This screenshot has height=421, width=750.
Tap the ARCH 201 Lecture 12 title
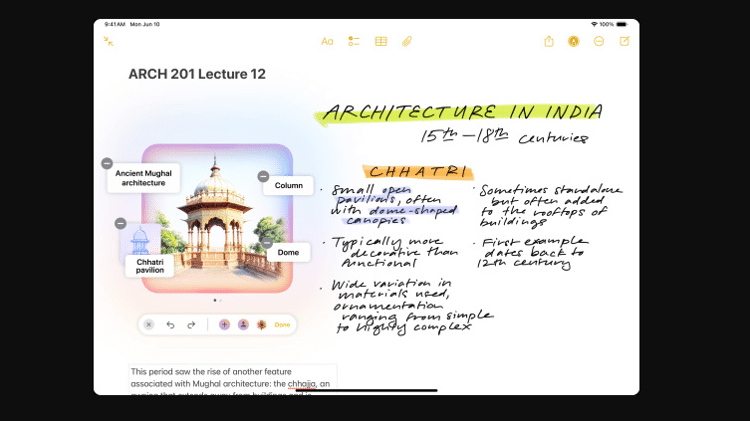click(197, 74)
